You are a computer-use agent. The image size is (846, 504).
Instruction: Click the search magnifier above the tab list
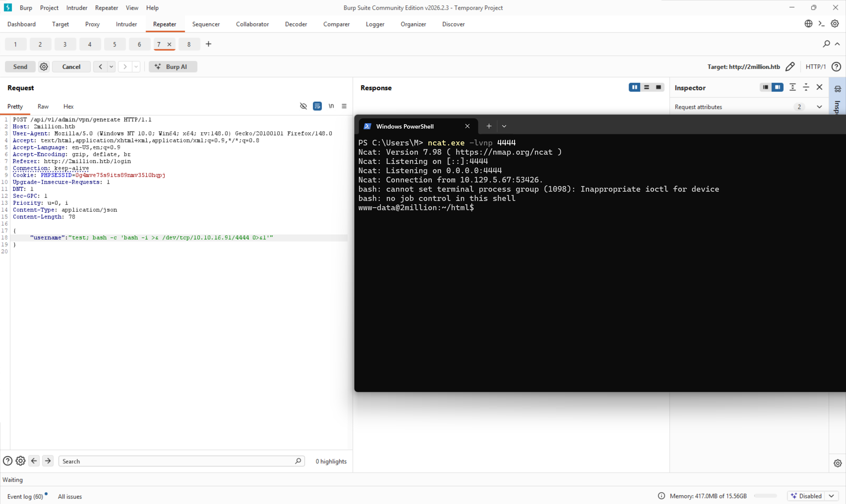click(826, 44)
